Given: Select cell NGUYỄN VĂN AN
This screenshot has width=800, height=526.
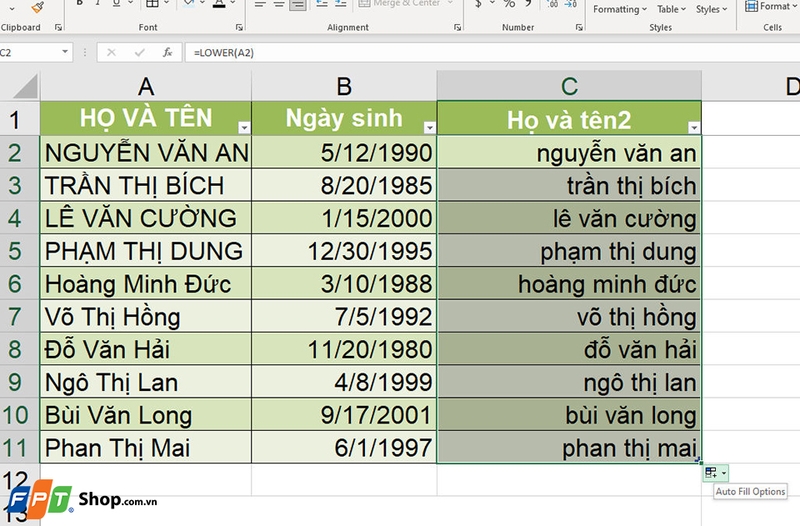Looking at the screenshot, I should click(146, 152).
